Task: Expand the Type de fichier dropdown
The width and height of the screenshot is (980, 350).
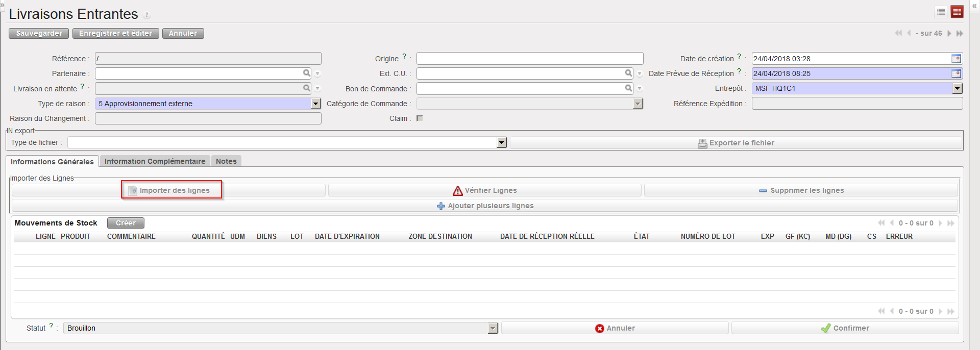Action: (502, 142)
